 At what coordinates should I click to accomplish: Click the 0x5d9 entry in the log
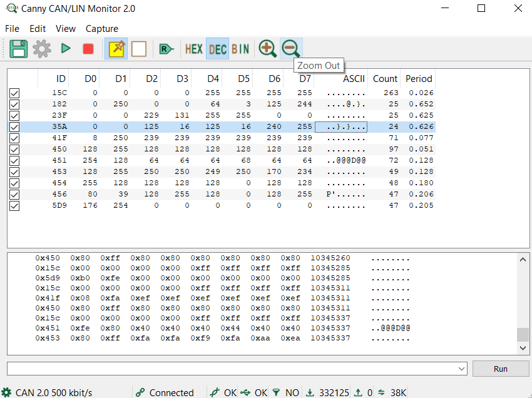(x=48, y=278)
